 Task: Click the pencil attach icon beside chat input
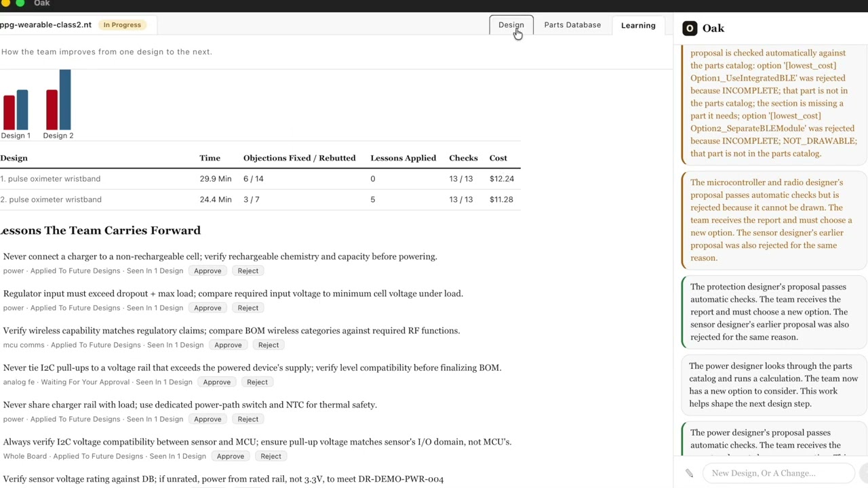point(689,473)
